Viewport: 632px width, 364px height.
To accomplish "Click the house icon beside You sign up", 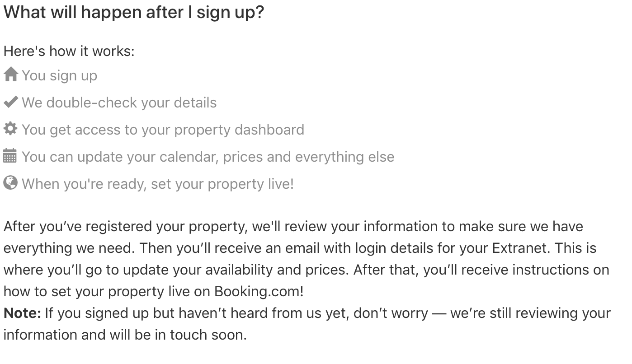I will click(10, 75).
